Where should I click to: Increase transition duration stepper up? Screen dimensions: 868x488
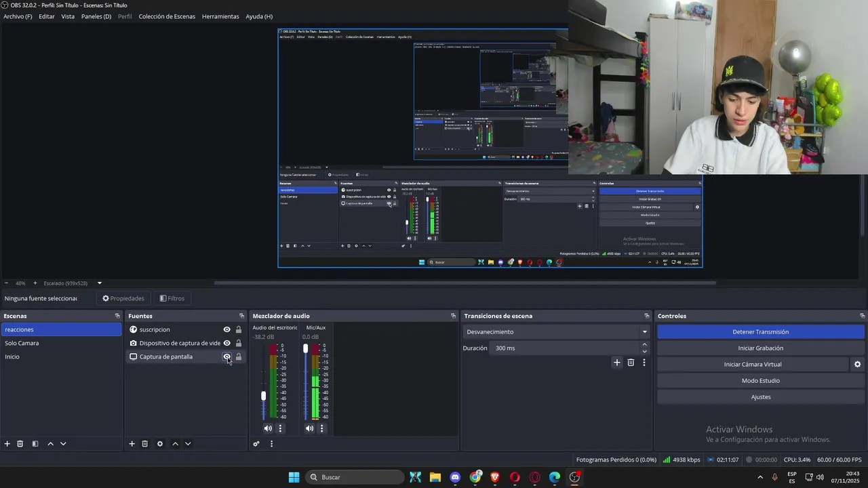tap(644, 345)
